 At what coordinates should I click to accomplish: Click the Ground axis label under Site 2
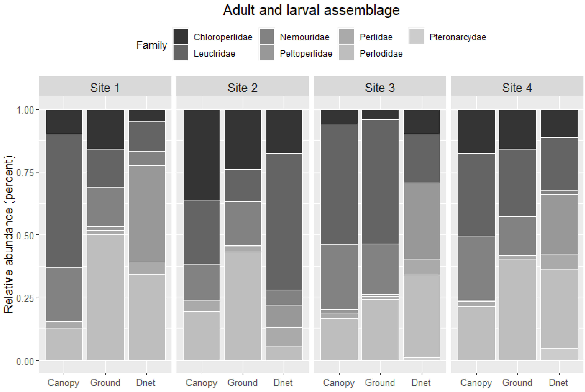243,383
